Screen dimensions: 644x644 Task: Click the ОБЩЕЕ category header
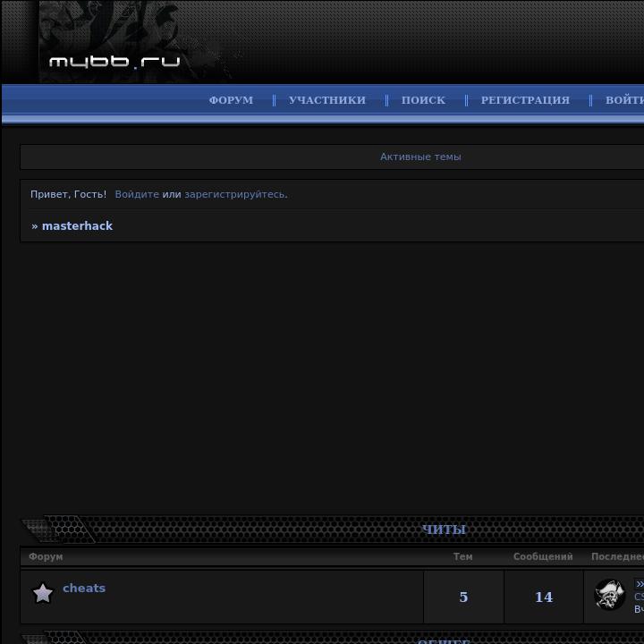[x=444, y=640]
